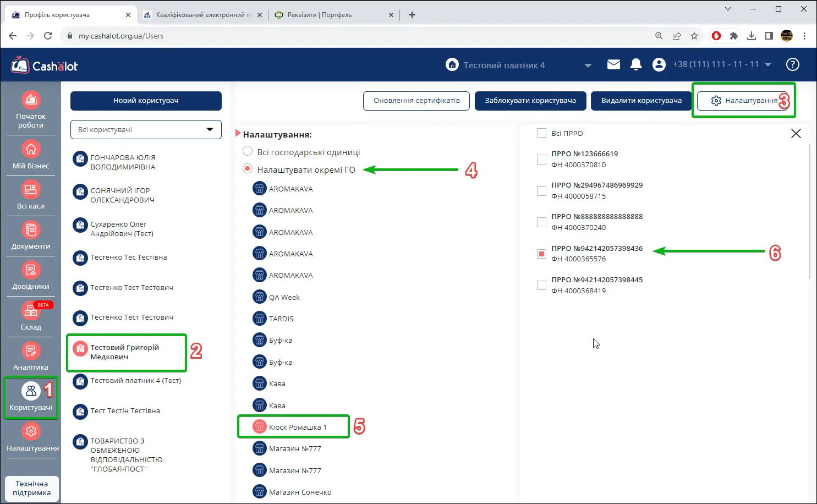Viewport: 817px width, 504px height.
Task: Bookmark this page with star icon
Action: coord(694,36)
